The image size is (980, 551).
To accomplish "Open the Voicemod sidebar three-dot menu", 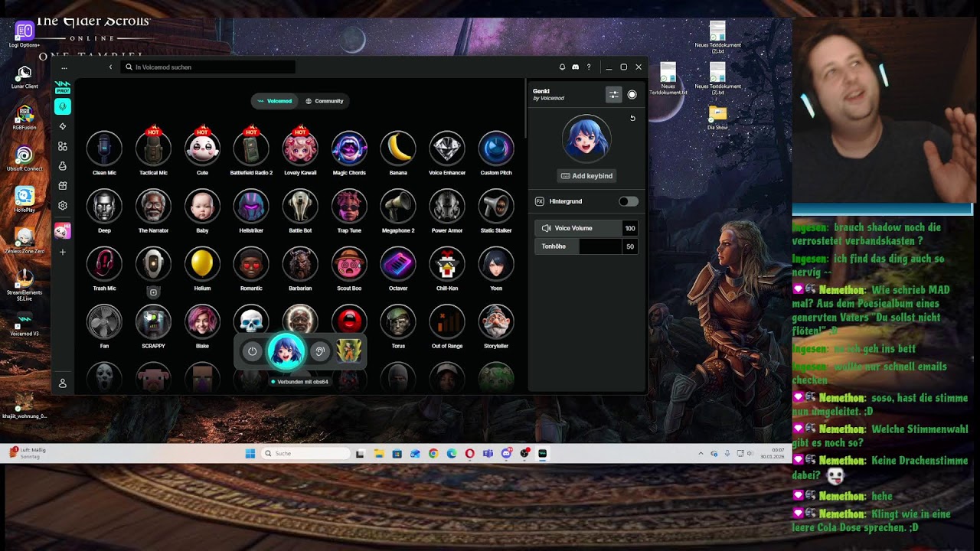I will pos(64,67).
